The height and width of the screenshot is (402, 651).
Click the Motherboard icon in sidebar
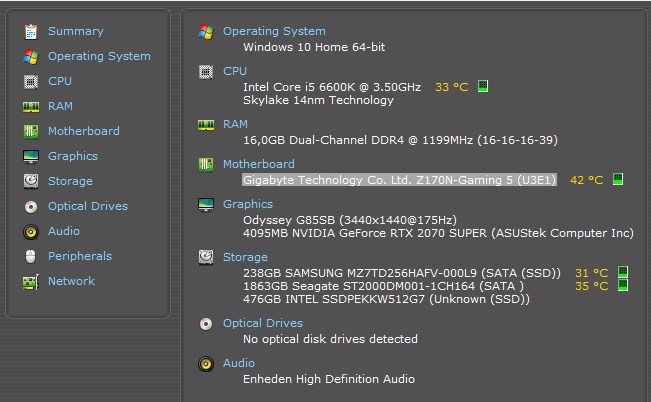pyautogui.click(x=31, y=132)
